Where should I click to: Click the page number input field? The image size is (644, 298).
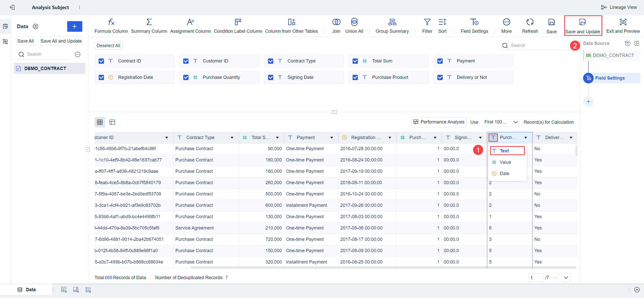(x=536, y=277)
